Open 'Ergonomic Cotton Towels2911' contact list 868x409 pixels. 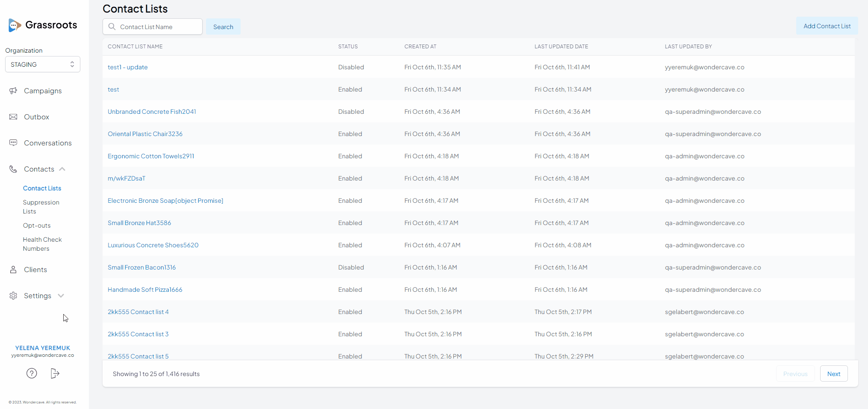pyautogui.click(x=151, y=156)
